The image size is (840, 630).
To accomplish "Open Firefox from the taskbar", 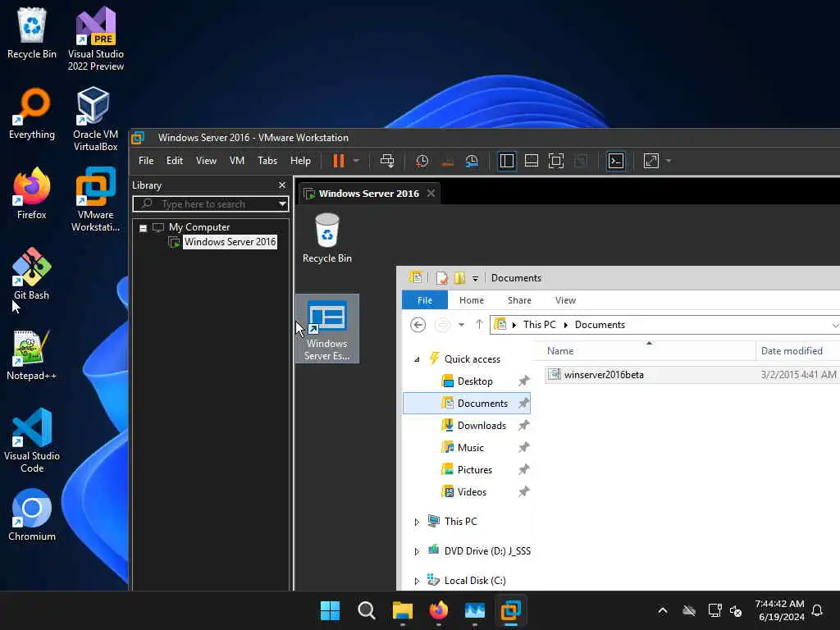I will tap(439, 610).
